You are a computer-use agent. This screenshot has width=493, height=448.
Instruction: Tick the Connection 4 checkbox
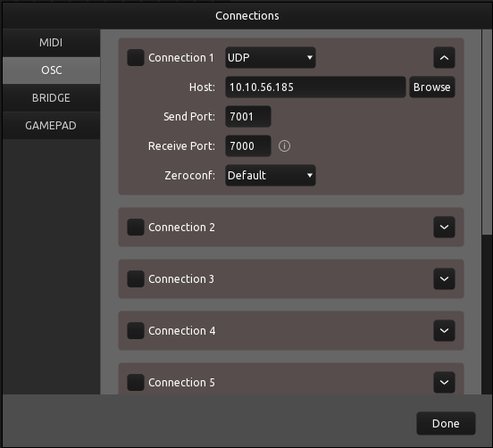[x=136, y=330]
